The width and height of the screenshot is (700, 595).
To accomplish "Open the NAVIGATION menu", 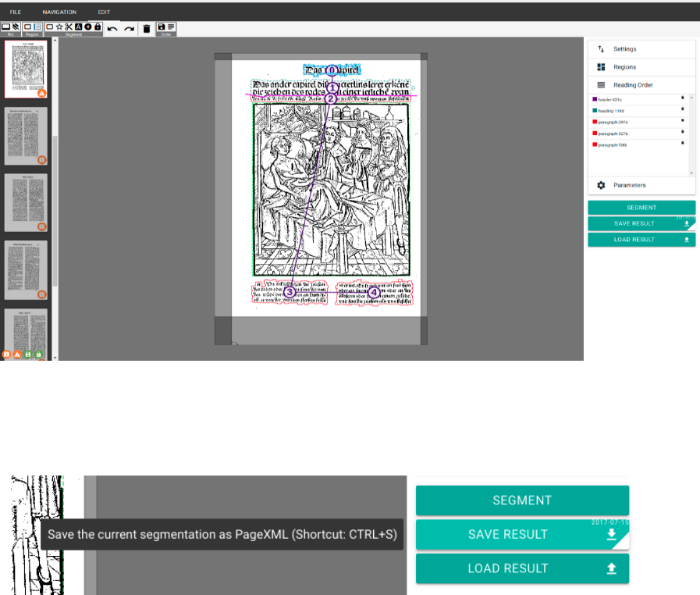I will pos(59,12).
